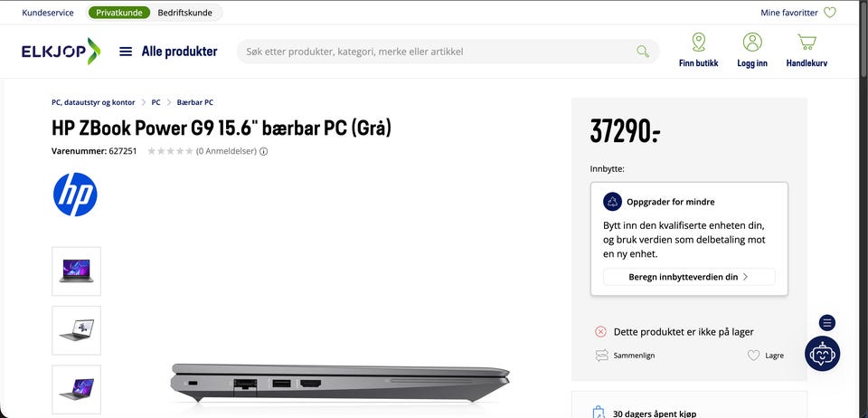
Task: Open Finn butikk location icon
Action: coord(699,43)
